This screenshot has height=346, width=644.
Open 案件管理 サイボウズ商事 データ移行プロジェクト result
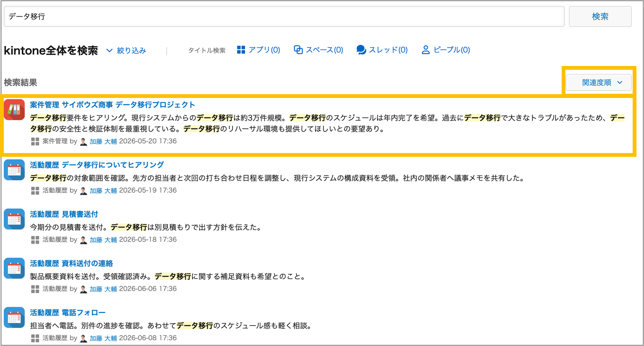(113, 105)
